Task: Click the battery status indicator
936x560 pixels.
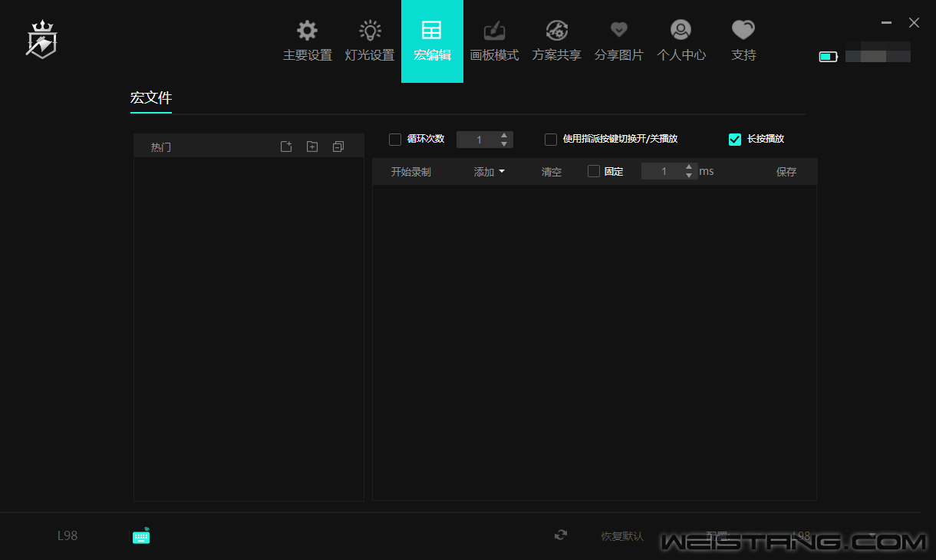Action: click(828, 57)
